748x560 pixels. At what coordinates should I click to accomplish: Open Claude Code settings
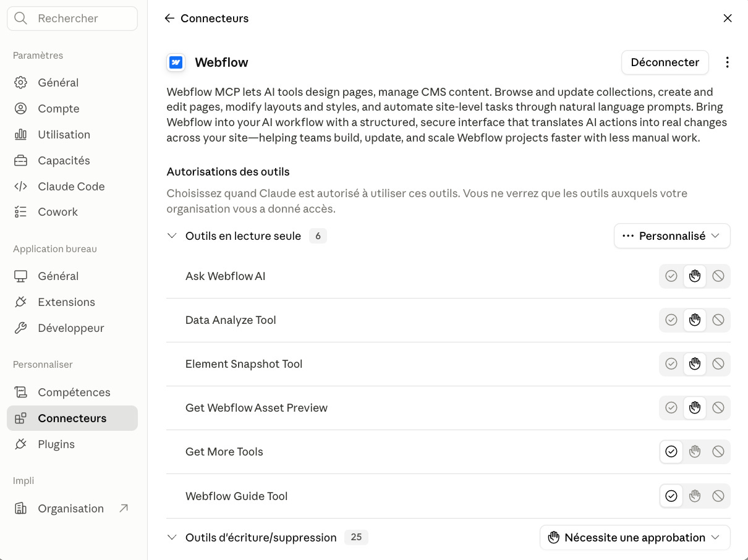(x=72, y=186)
